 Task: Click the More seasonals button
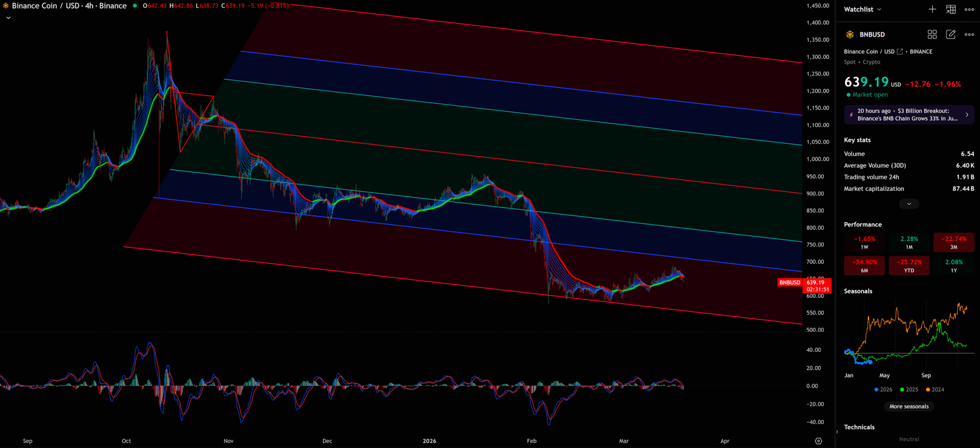[909, 406]
